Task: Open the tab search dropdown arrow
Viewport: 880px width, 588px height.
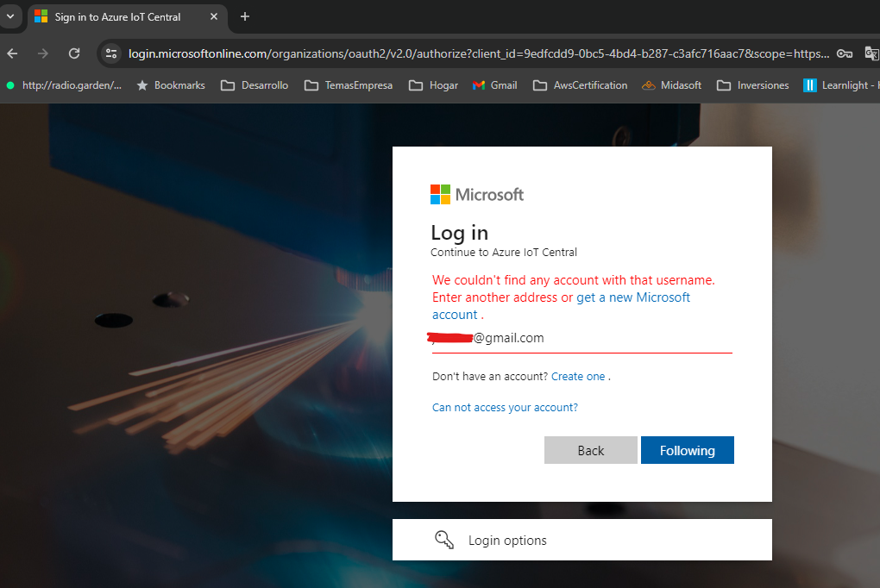Action: coord(10,16)
